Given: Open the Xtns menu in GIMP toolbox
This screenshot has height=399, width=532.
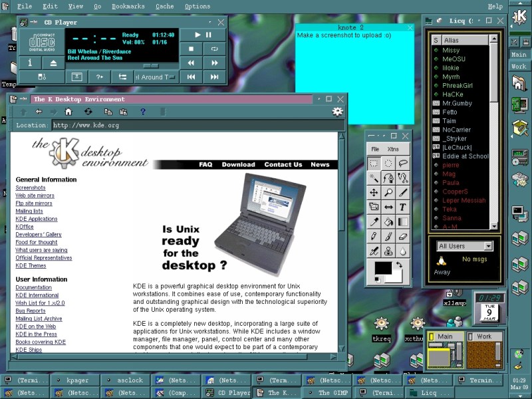Looking at the screenshot, I should click(x=393, y=149).
